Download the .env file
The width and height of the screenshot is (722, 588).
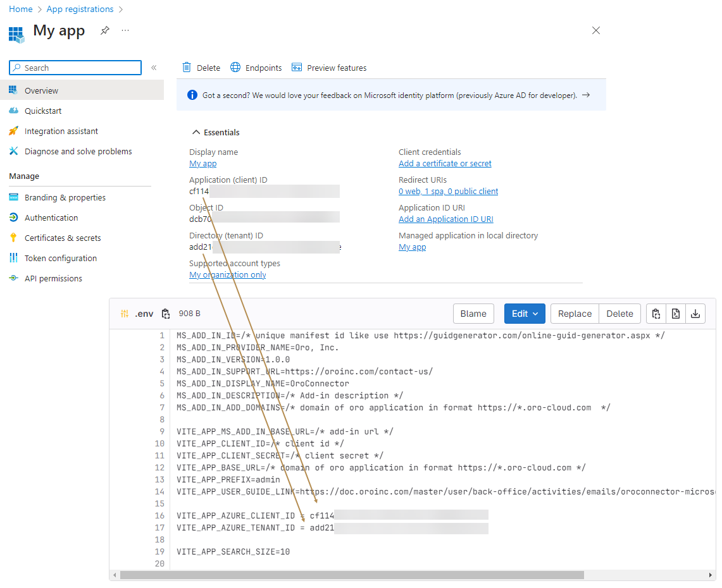tap(695, 314)
